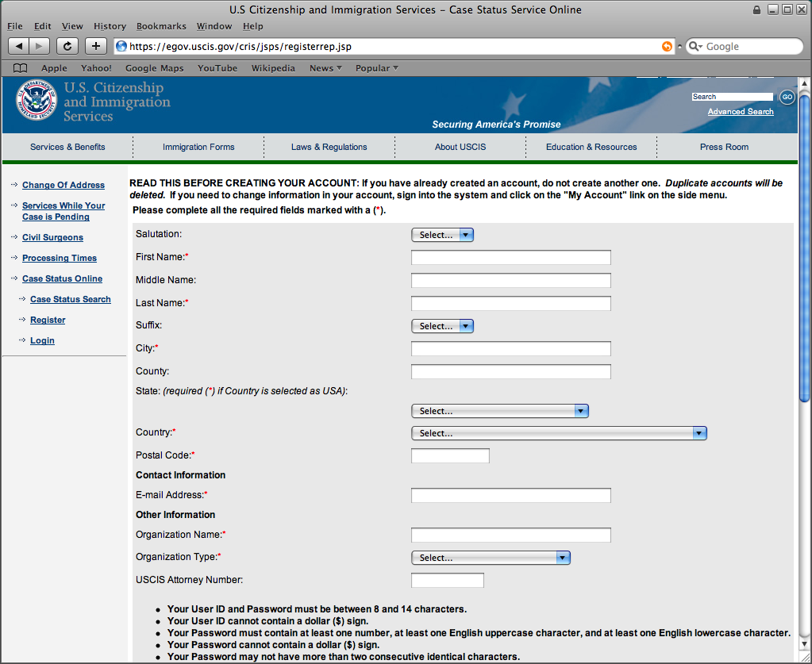Image resolution: width=812 pixels, height=664 pixels.
Task: Click the browser Back arrow button
Action: pyautogui.click(x=19, y=46)
